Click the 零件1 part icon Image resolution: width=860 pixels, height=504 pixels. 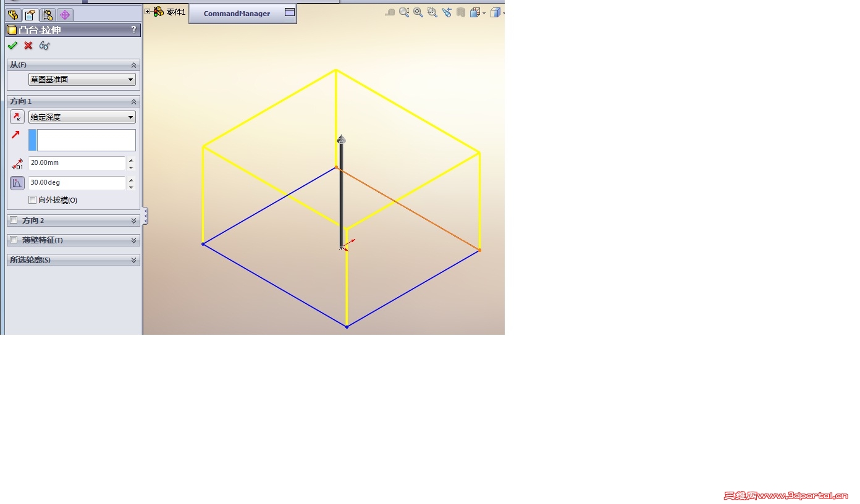(x=159, y=12)
